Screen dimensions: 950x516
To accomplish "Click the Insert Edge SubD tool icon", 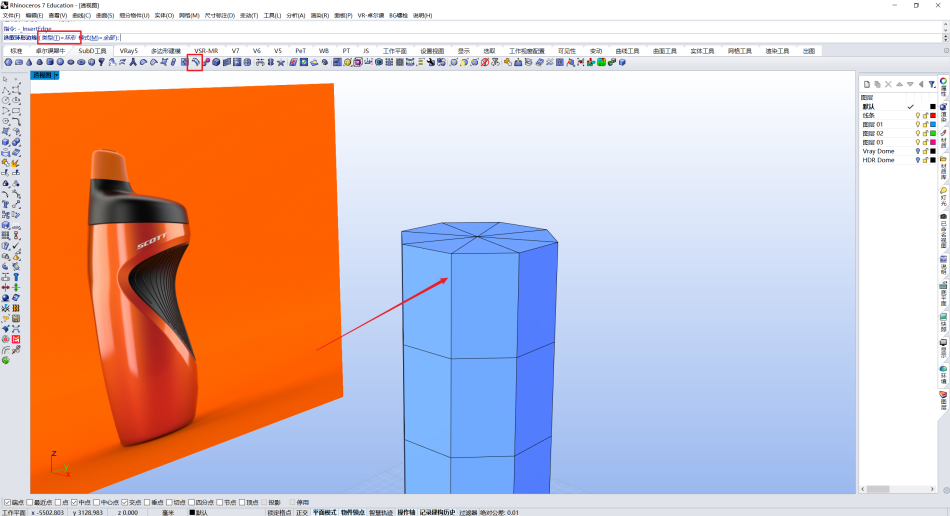I will coord(195,62).
